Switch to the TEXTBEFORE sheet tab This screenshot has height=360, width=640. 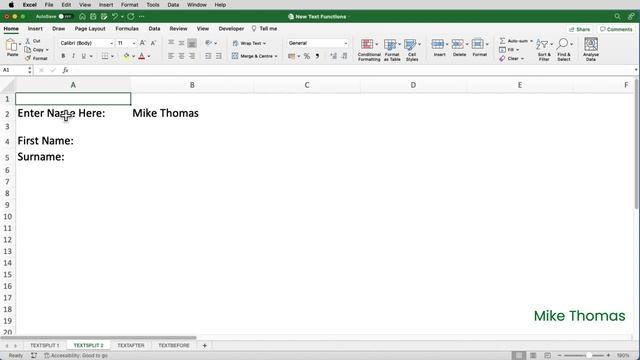coord(174,345)
